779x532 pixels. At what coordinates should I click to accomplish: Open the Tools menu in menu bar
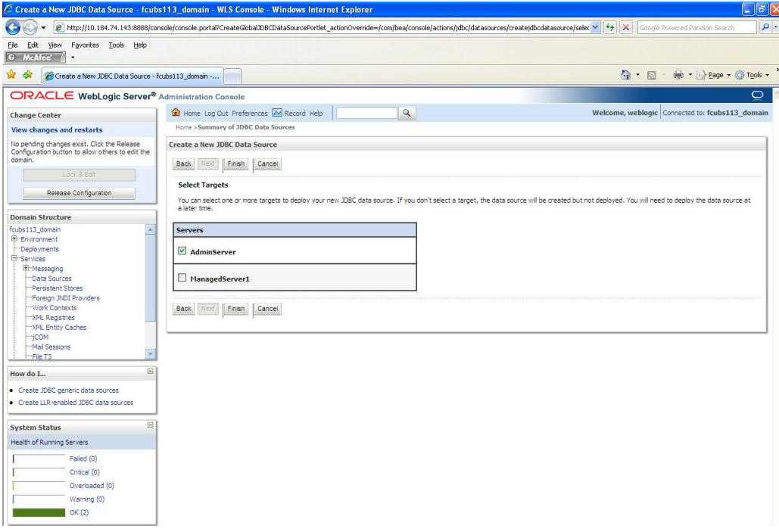point(117,45)
